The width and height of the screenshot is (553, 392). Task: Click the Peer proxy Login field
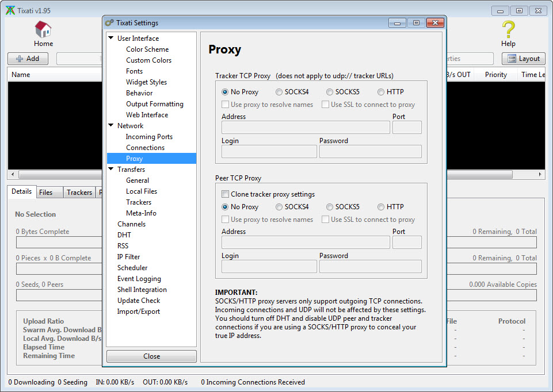(x=269, y=266)
